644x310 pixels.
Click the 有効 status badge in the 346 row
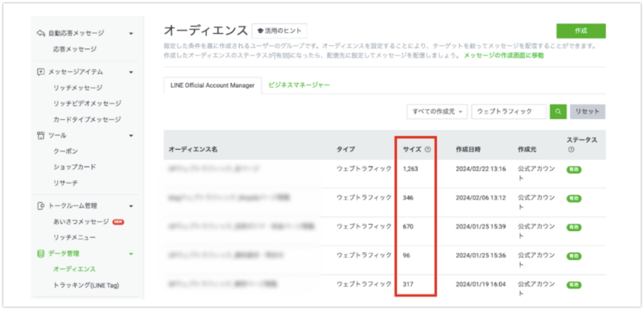574,198
